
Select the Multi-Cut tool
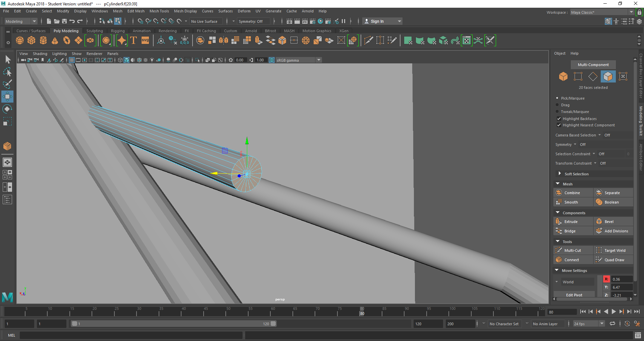[573, 250]
